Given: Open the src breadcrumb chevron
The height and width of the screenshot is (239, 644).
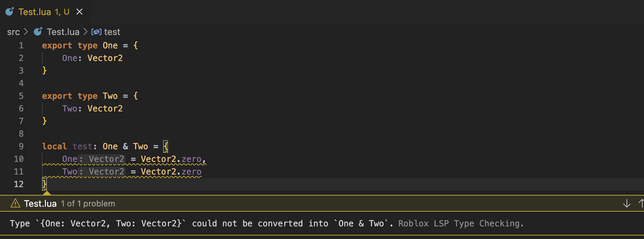Looking at the screenshot, I should (26, 32).
